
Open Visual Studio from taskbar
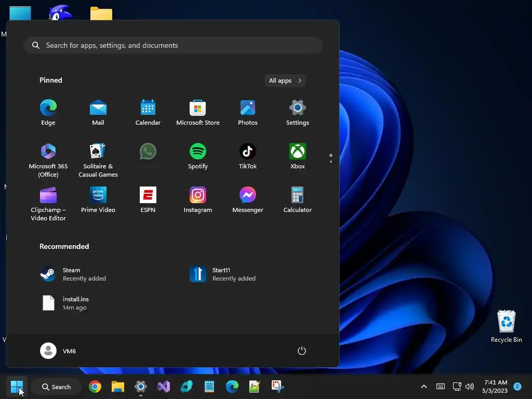coord(164,387)
